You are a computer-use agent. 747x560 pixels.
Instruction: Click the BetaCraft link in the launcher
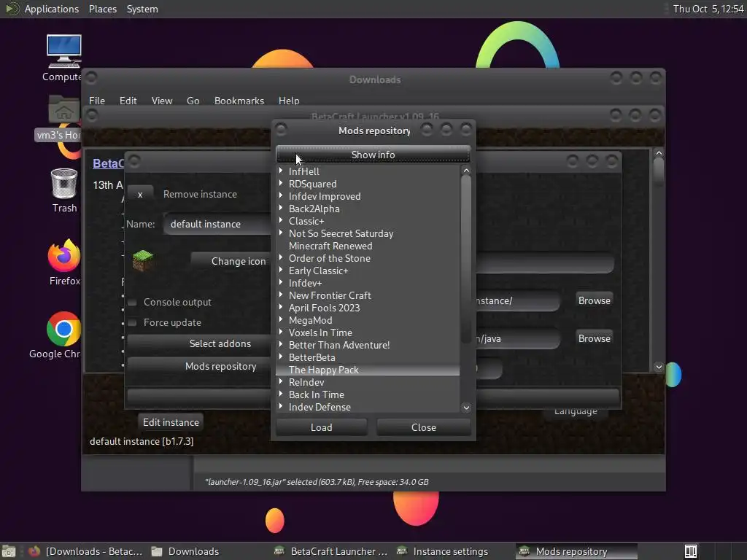[x=108, y=163]
